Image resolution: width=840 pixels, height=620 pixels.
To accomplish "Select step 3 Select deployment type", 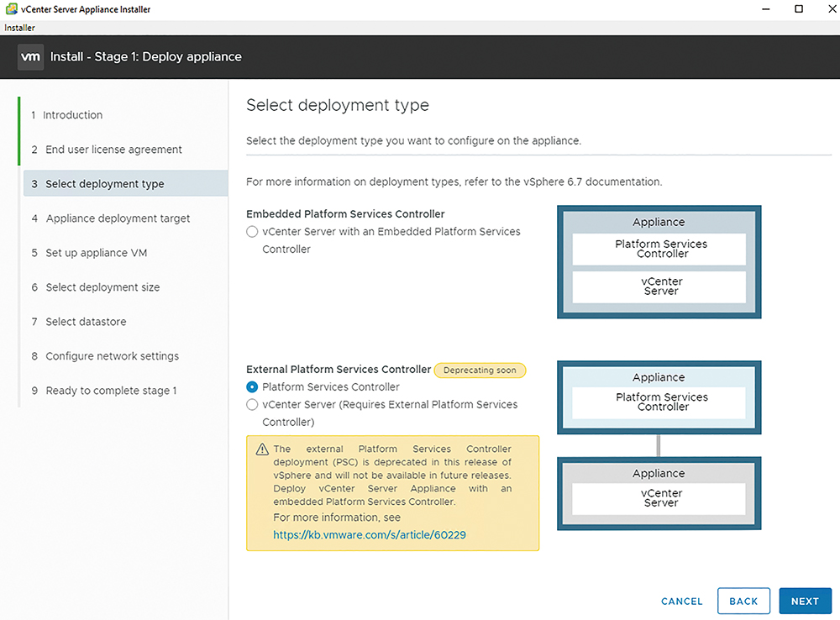I will pos(125,184).
